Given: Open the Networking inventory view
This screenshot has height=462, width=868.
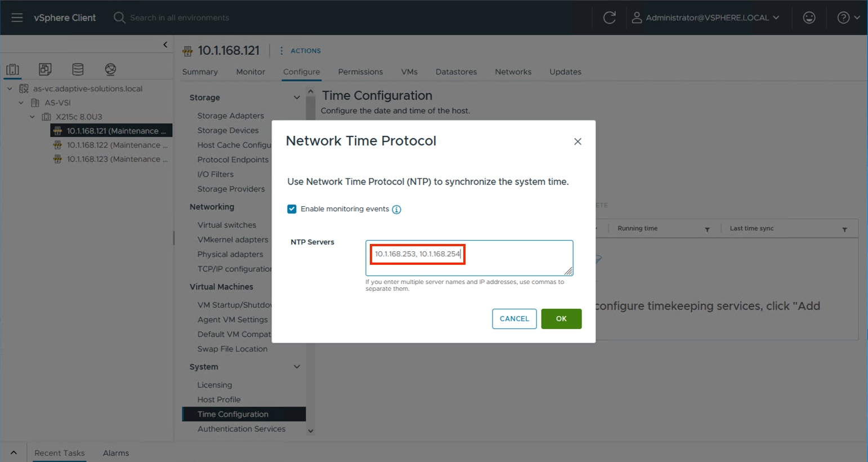Looking at the screenshot, I should [x=110, y=69].
